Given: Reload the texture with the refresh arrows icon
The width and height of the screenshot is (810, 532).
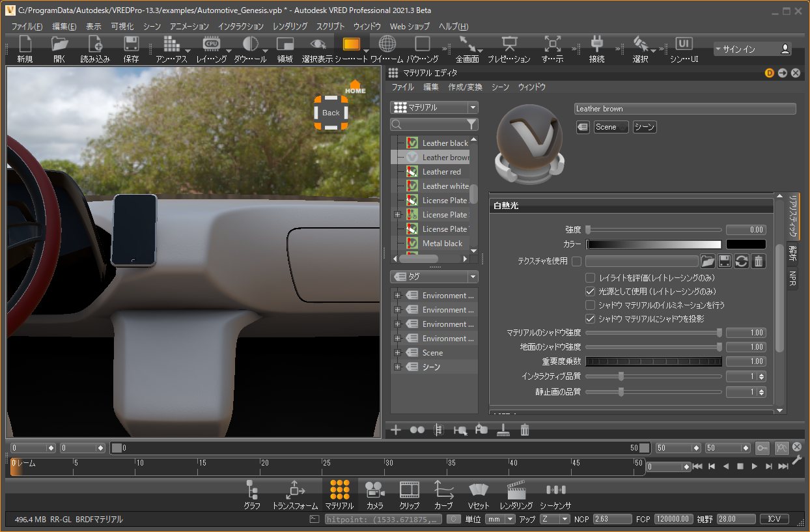Looking at the screenshot, I should coord(741,261).
